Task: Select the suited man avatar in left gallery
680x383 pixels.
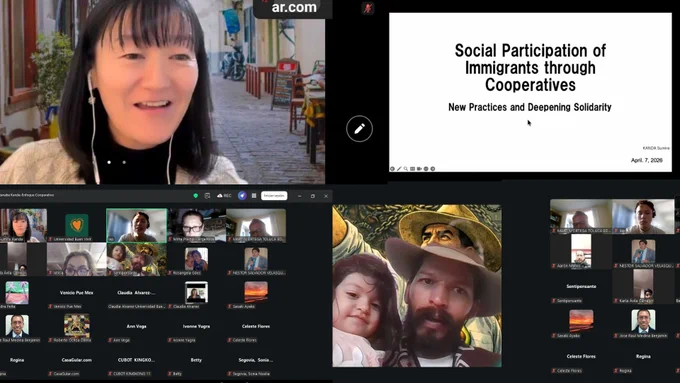Action: pyautogui.click(x=17, y=326)
